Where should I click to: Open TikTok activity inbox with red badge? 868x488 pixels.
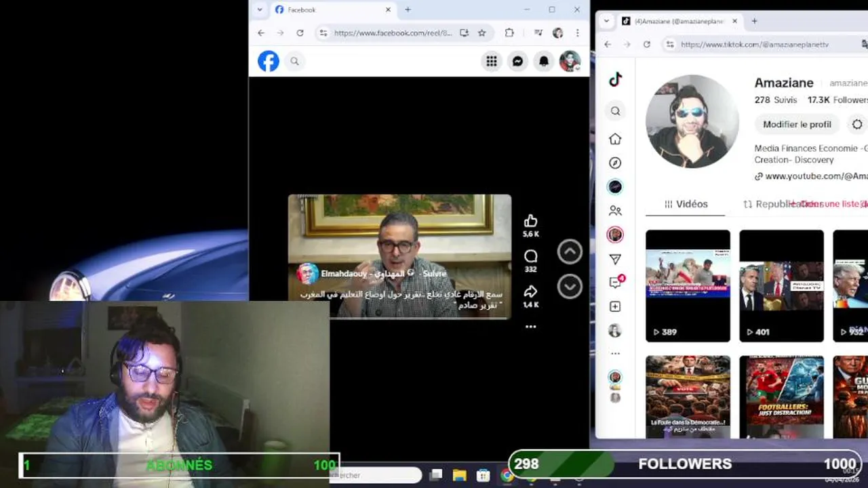tap(616, 282)
